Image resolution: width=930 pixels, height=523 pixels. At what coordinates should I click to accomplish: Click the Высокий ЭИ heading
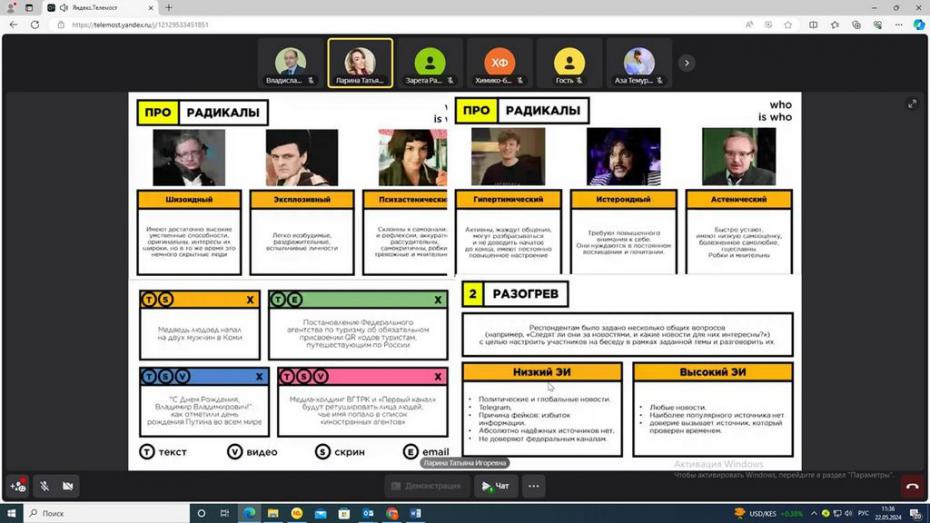tap(712, 372)
